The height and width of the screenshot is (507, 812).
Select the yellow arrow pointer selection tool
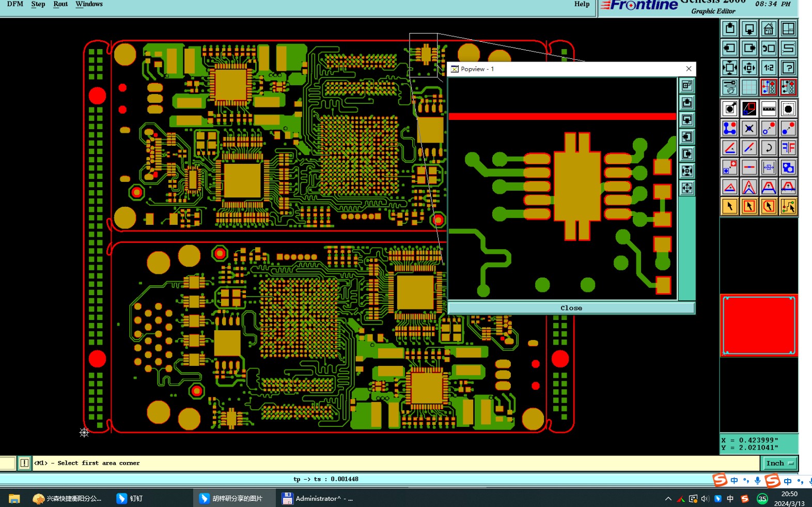pyautogui.click(x=729, y=206)
